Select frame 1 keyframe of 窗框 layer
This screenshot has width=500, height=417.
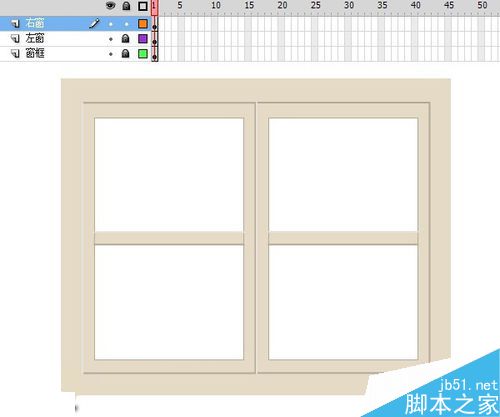(155, 54)
